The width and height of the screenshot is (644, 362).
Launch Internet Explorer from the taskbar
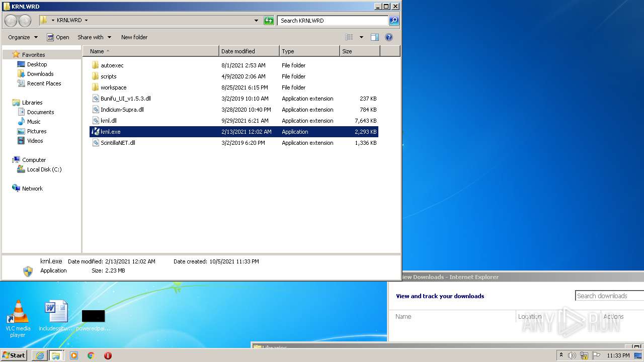(x=39, y=355)
